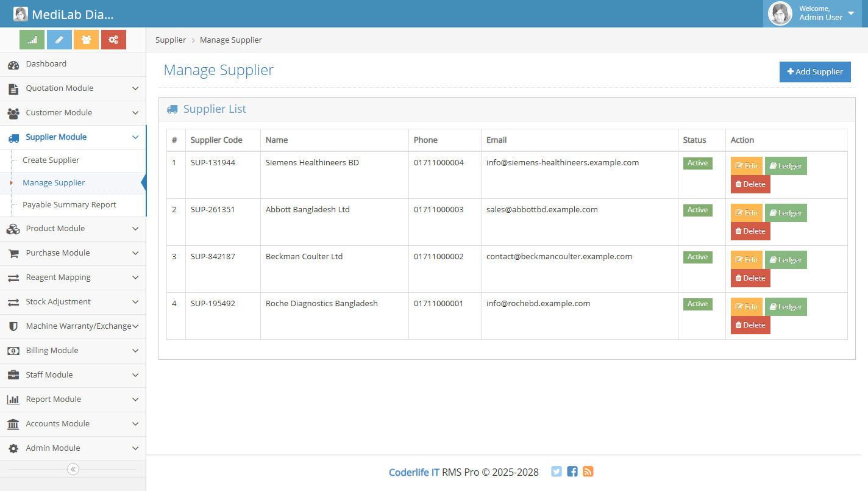Screen dimensions: 868x491
Task: Expand the Quotation Module chevron
Action: 135,88
